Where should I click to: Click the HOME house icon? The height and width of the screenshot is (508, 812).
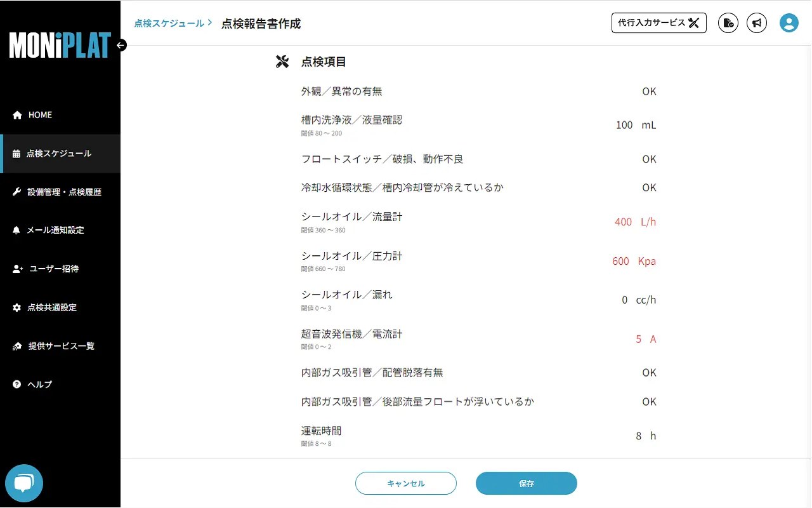click(18, 114)
